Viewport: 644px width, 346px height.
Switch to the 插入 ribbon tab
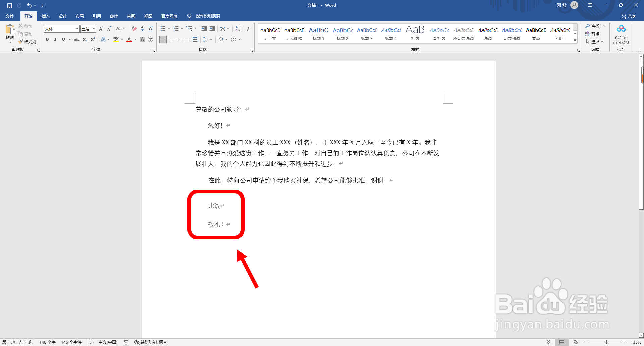click(45, 16)
